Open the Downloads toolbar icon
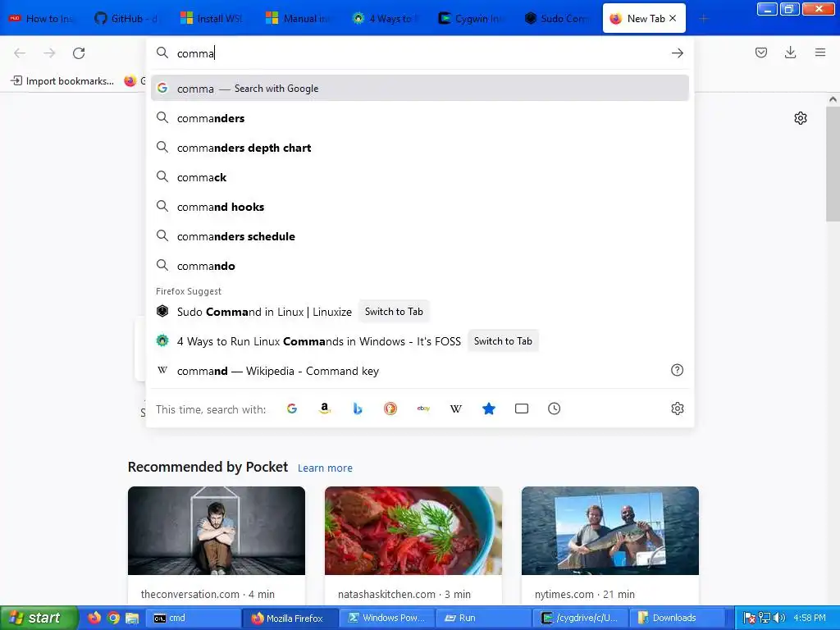840x630 pixels. coord(790,52)
